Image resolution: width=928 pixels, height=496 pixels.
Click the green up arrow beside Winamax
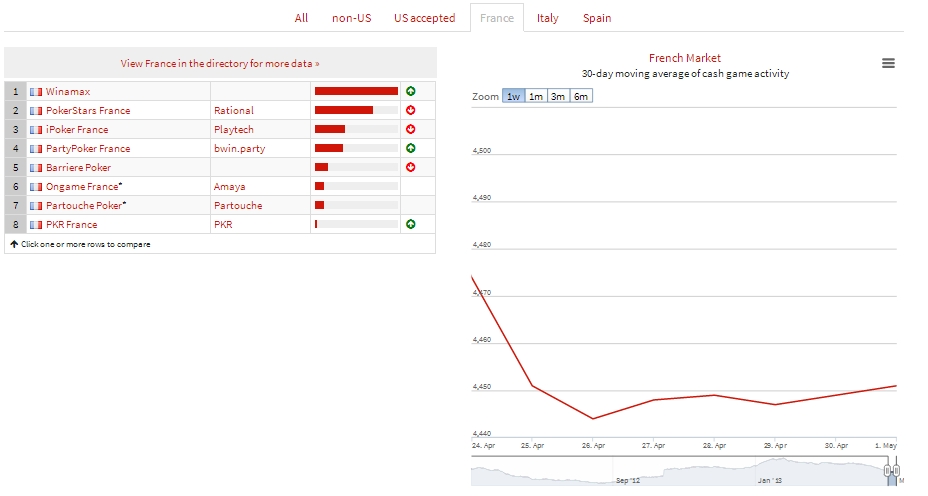pyautogui.click(x=411, y=91)
